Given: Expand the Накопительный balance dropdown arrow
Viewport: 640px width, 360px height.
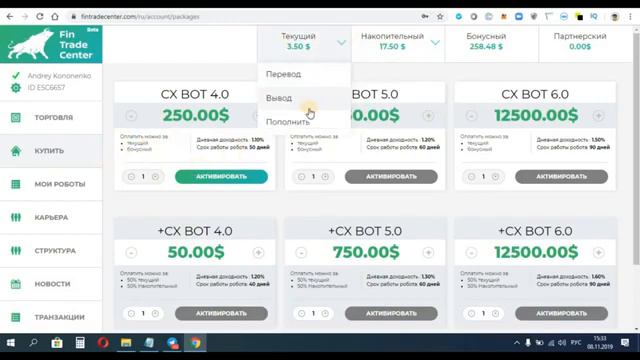Looking at the screenshot, I should point(435,42).
